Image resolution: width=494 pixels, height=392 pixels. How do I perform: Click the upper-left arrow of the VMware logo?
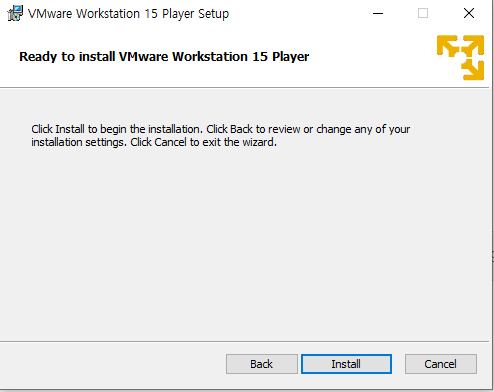[x=447, y=46]
